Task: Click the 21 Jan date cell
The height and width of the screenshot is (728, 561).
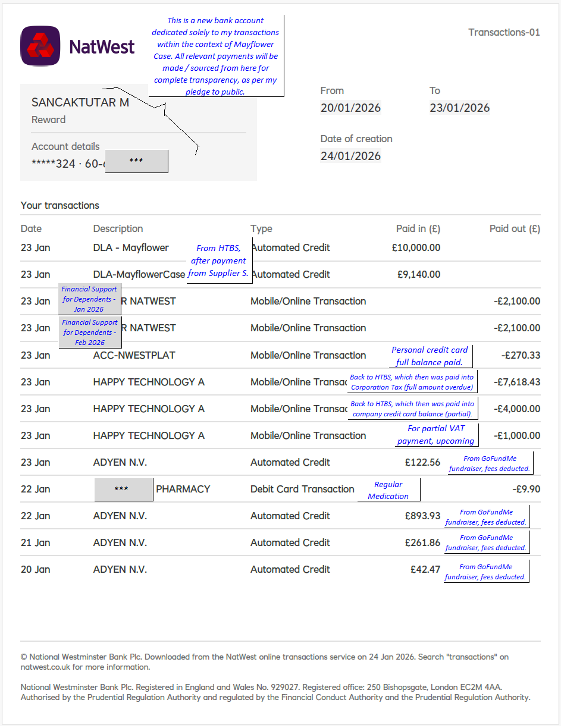Action: (35, 542)
